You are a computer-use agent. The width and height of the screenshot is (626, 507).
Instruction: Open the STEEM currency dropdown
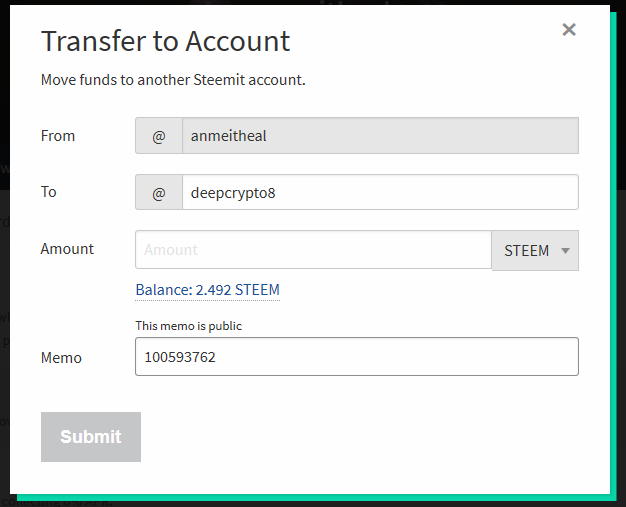click(535, 251)
